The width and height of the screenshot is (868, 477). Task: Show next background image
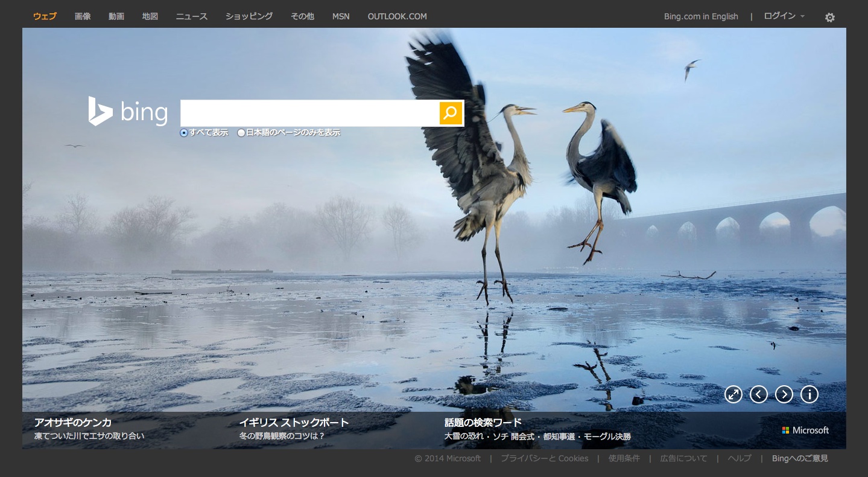point(784,394)
